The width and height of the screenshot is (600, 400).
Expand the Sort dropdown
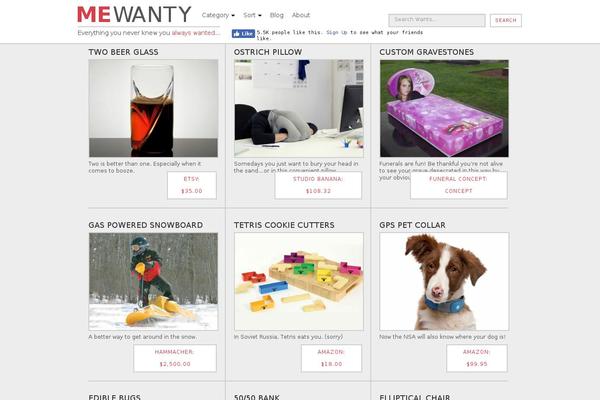point(252,15)
